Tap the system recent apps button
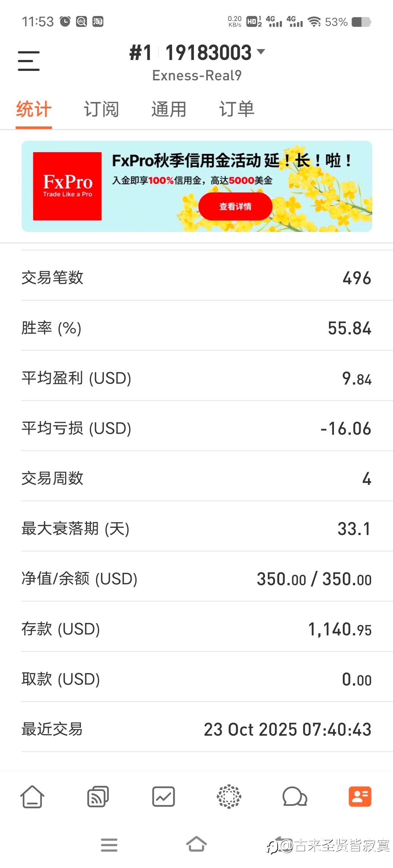The width and height of the screenshot is (393, 868). (109, 845)
